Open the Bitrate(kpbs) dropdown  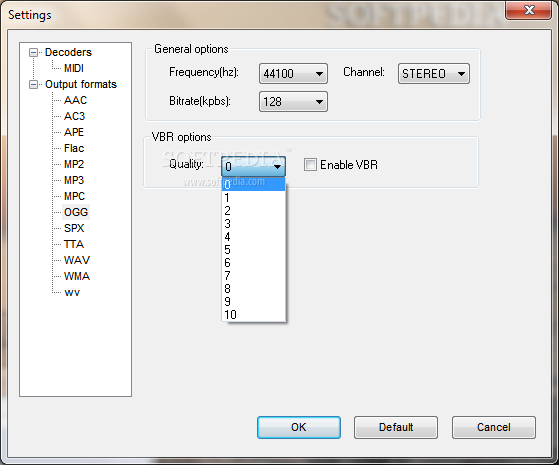click(293, 102)
